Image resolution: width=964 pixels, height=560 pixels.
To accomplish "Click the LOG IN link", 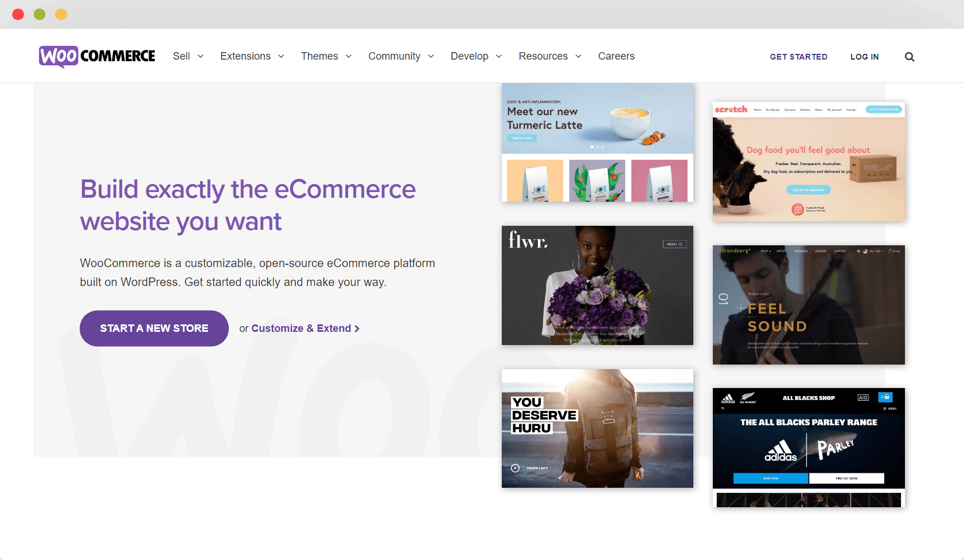I will click(864, 57).
